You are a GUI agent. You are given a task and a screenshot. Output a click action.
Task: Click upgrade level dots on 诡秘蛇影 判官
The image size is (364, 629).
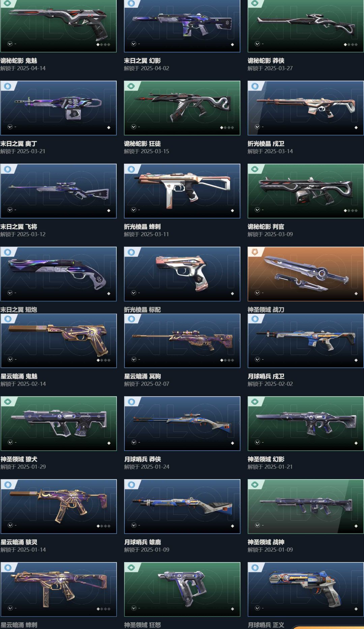(351, 210)
